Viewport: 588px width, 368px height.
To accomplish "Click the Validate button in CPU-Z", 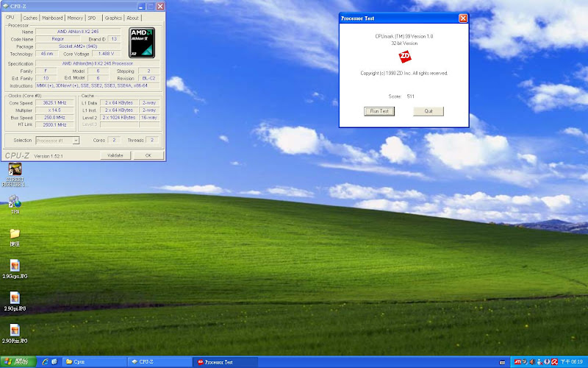I will 115,155.
